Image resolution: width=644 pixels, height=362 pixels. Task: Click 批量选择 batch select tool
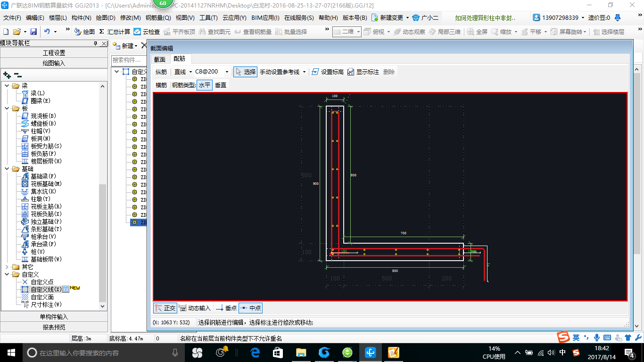(291, 32)
